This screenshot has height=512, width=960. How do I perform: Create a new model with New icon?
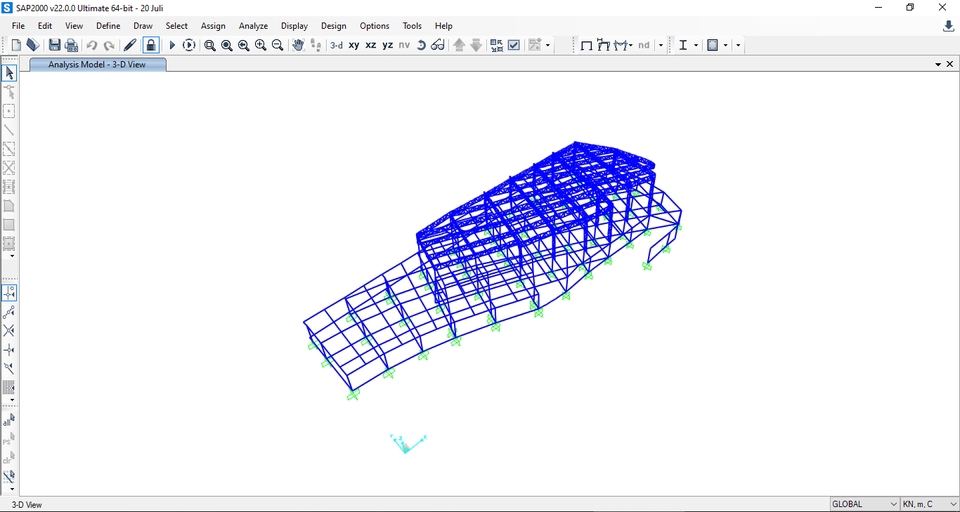pos(17,45)
